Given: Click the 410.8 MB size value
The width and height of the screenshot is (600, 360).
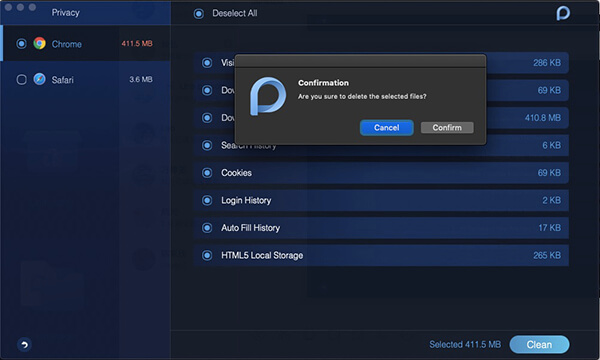Looking at the screenshot, I should (543, 118).
